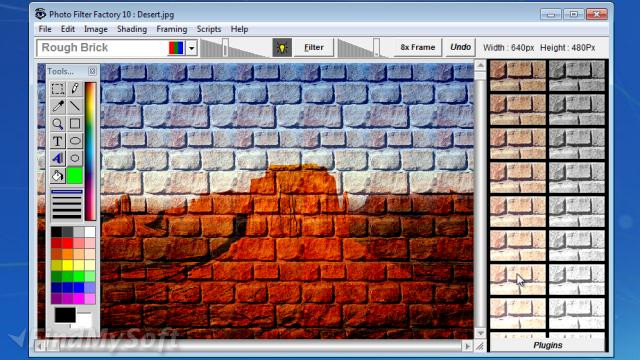Click the vertical rainbow gradient color strip

90,151
